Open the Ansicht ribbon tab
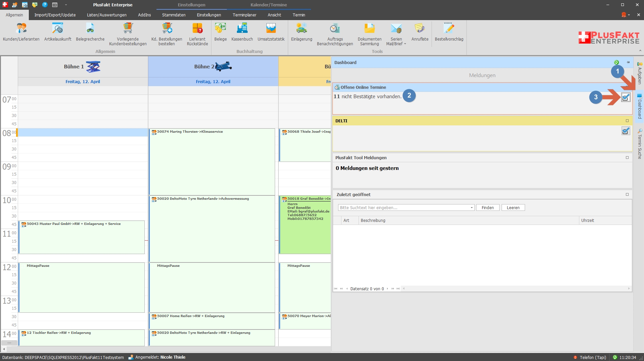This screenshot has width=644, height=361. tap(274, 15)
